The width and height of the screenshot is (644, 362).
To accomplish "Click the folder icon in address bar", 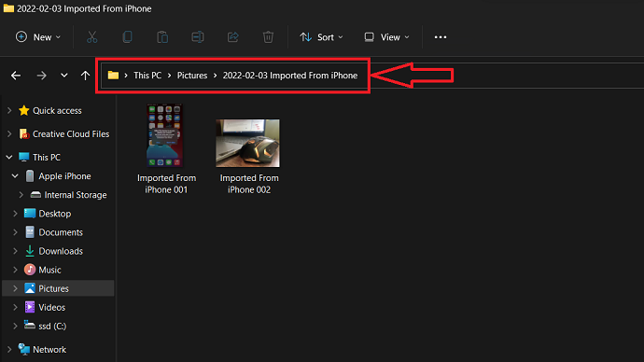I will pyautogui.click(x=113, y=76).
